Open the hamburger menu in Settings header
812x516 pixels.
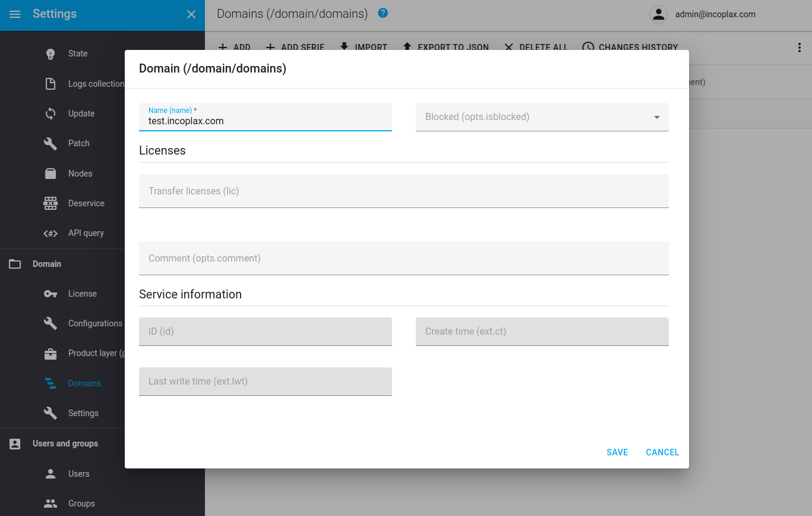point(15,14)
